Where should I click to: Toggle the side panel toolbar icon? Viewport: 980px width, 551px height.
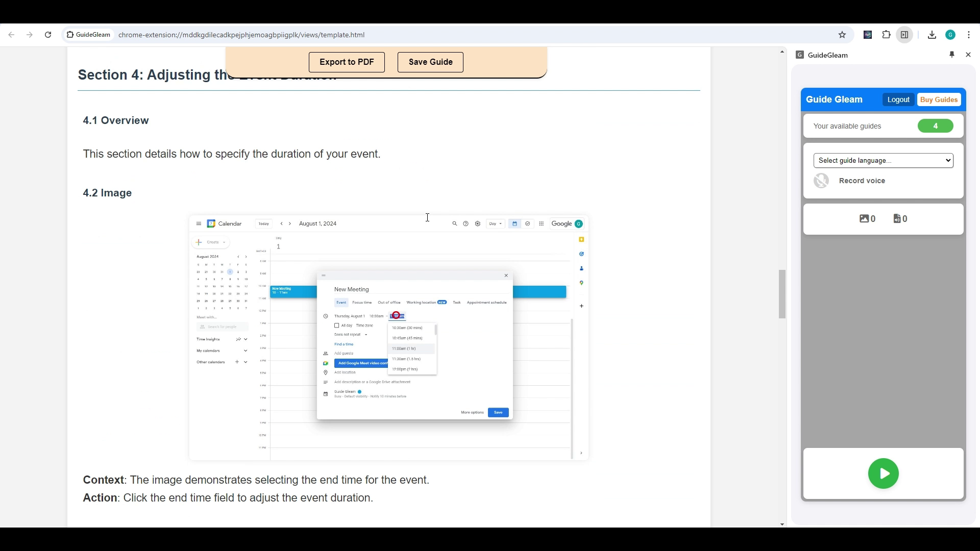[x=904, y=35]
